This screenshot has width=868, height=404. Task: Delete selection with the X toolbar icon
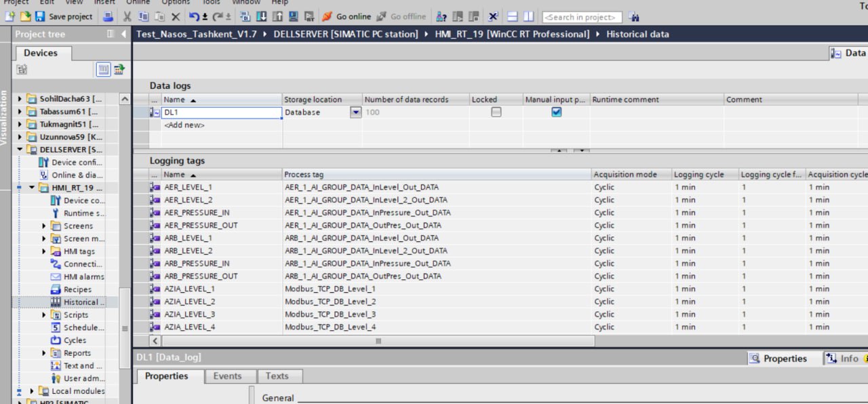pyautogui.click(x=176, y=16)
